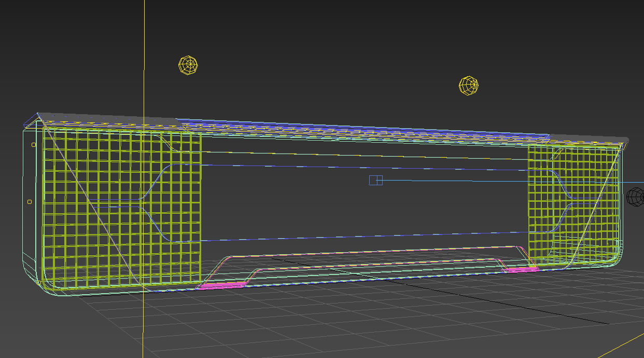This screenshot has height=358, width=644.
Task: Click the upper small yellow square marker on left panel
Action: point(34,145)
